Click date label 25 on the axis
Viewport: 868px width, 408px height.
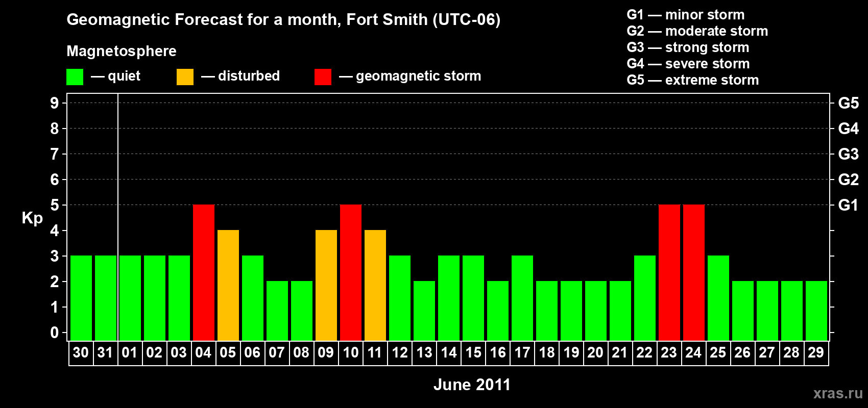pos(718,352)
